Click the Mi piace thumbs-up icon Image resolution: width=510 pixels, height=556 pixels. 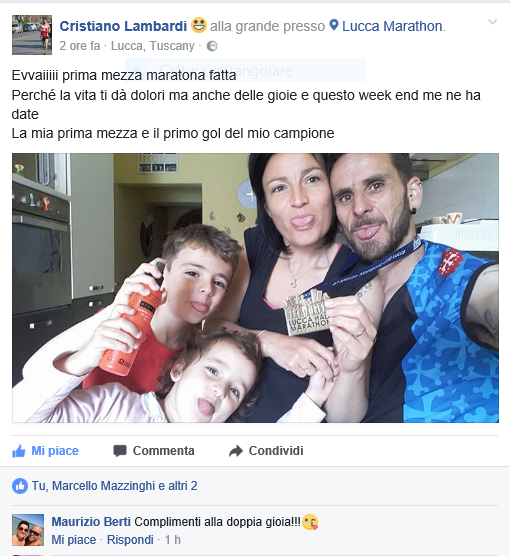19,451
